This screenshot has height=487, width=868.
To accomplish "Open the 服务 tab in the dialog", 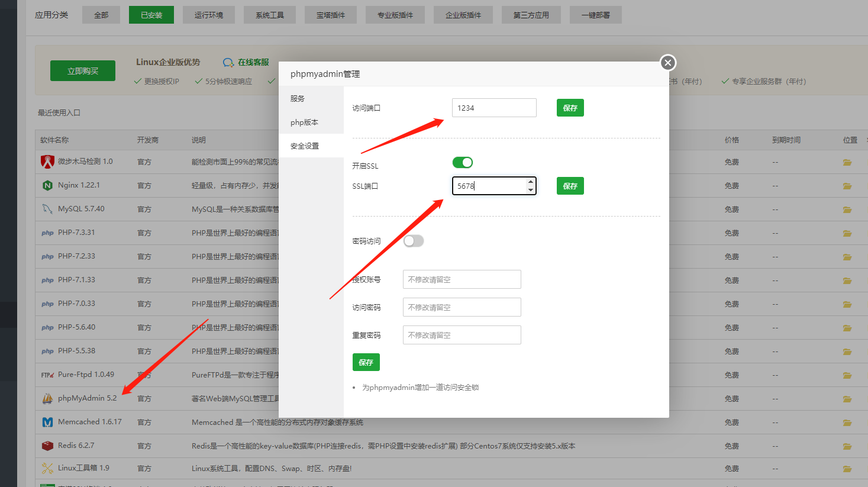I will click(311, 98).
